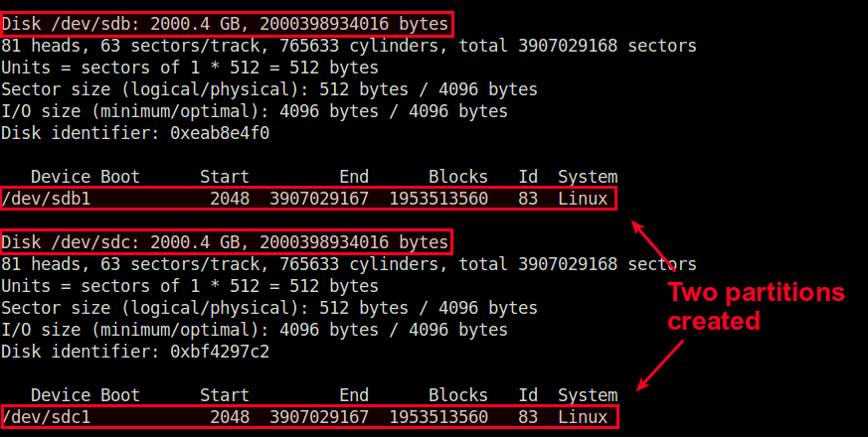868x437 pixels.
Task: Click the first 'Device Boot' column header
Action: pos(86,177)
